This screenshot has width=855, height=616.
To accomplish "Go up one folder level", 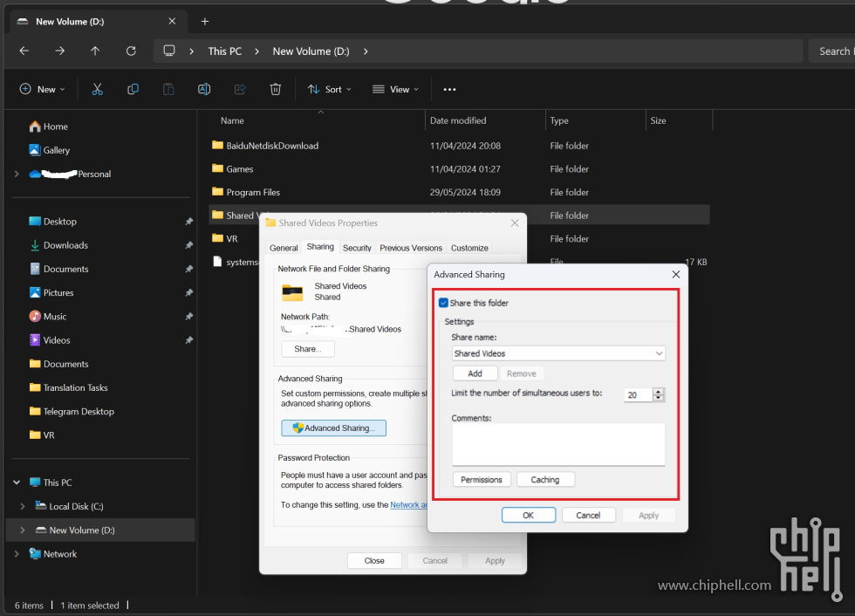I will pyautogui.click(x=95, y=51).
